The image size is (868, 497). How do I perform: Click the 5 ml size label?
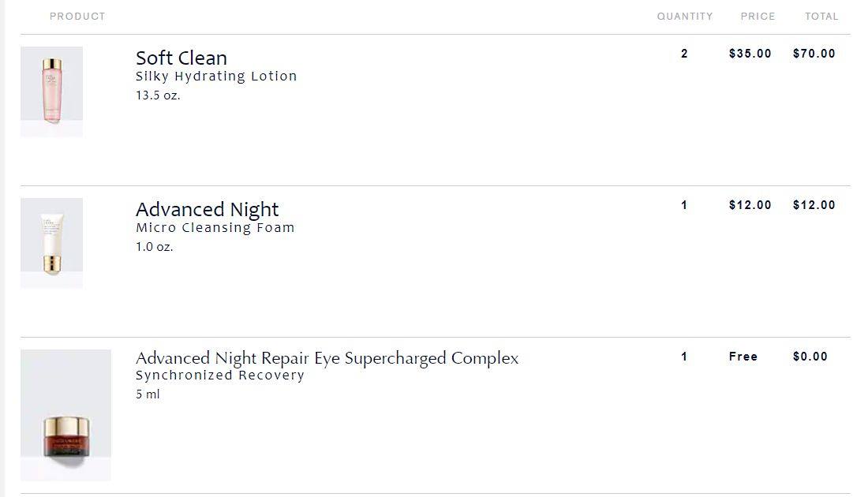coord(148,394)
